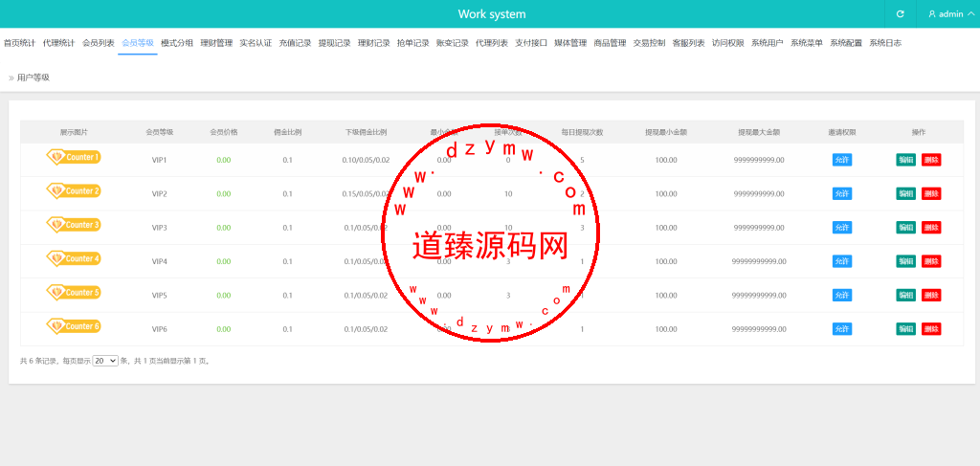Open 模式分组 menu item
Screen dimensions: 980x466
tap(177, 43)
